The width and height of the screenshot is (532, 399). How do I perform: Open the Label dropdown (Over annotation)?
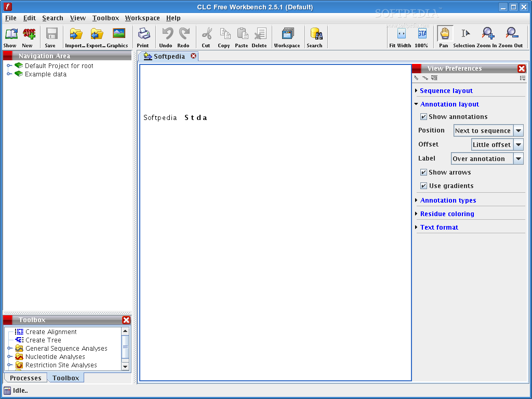point(487,158)
